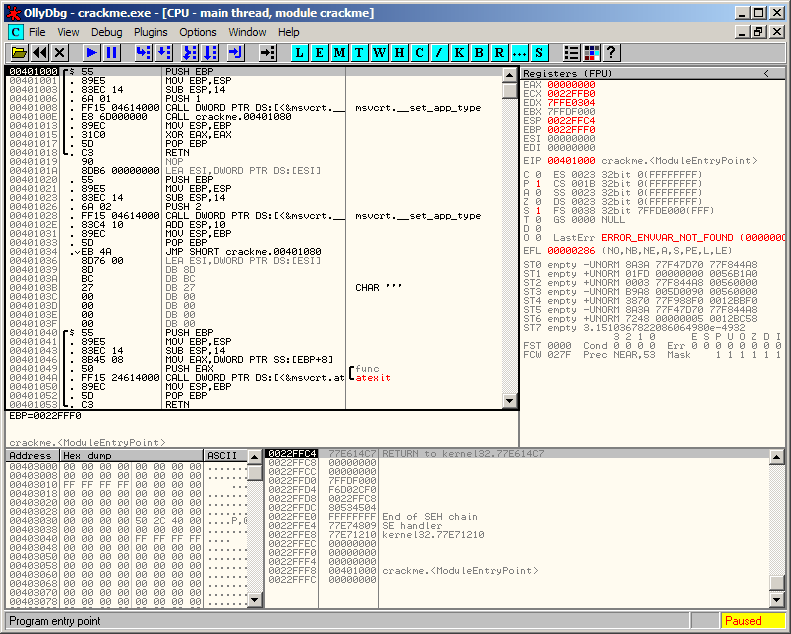This screenshot has width=791, height=634.
Task: Open Run trace window (dots button)
Action: pyautogui.click(x=519, y=52)
